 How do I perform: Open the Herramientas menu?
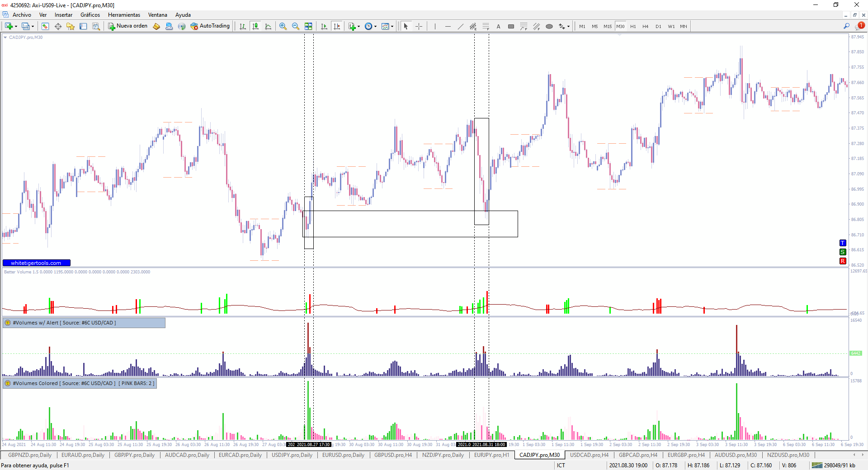click(124, 15)
